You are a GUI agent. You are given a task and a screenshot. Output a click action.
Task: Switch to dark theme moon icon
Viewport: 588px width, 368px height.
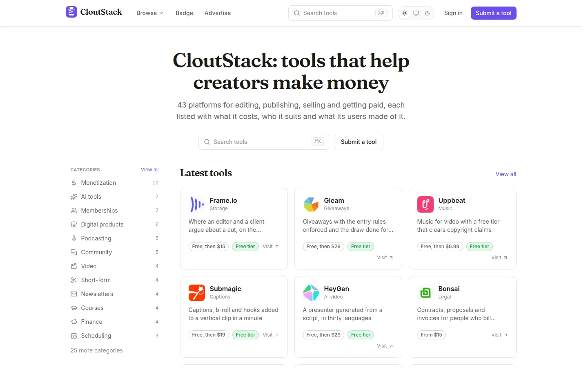click(x=428, y=13)
